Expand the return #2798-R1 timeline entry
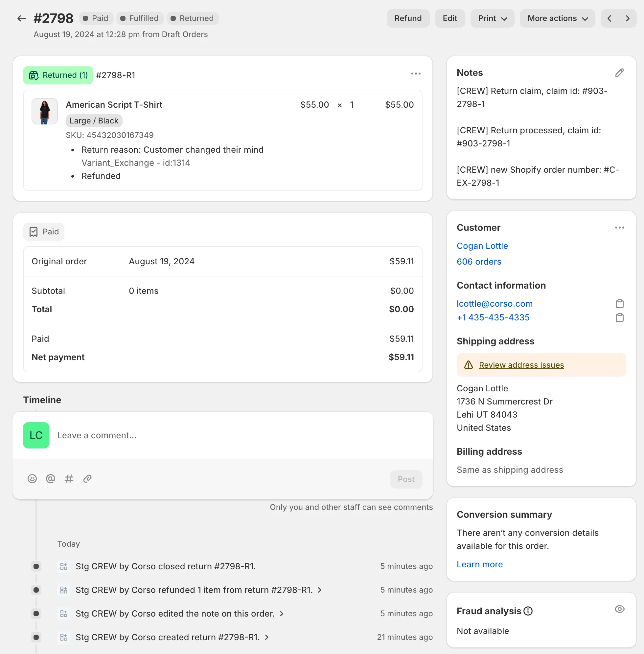644x654 pixels. click(320, 590)
